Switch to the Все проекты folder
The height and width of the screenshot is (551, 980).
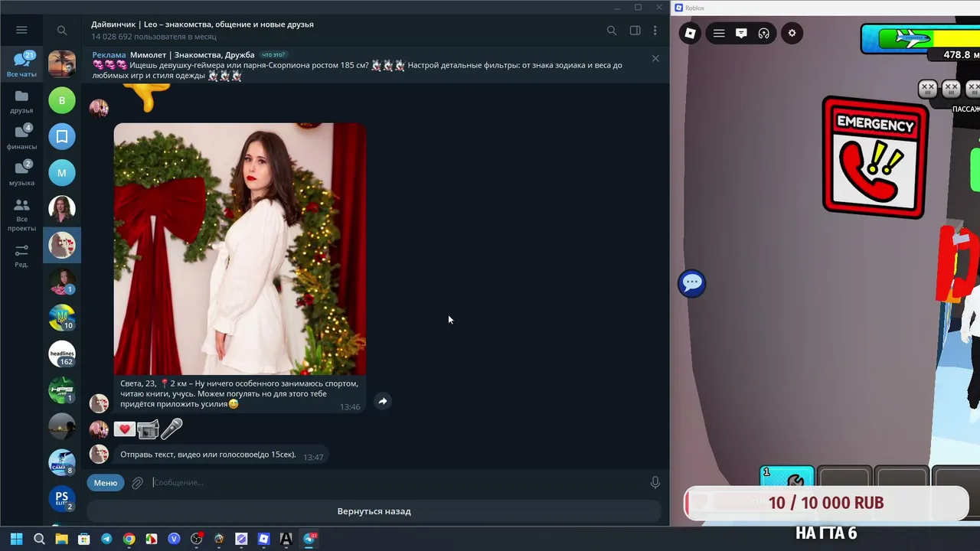(21, 214)
